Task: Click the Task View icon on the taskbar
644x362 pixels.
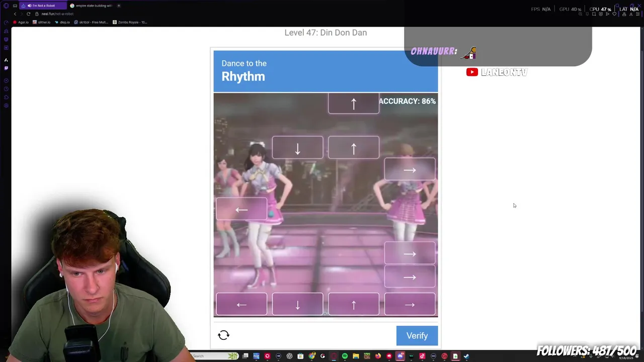Action: tap(245, 356)
